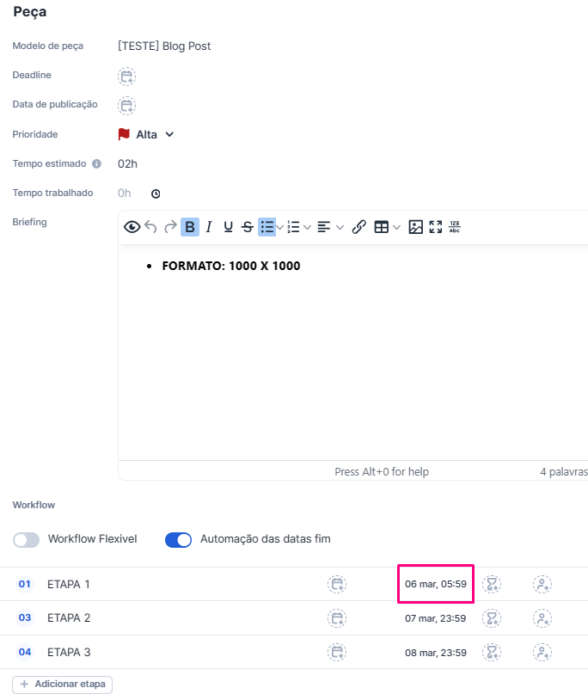Screen dimensions: 588x700
Task: Open the table options dropdown arrow
Action: (396, 228)
